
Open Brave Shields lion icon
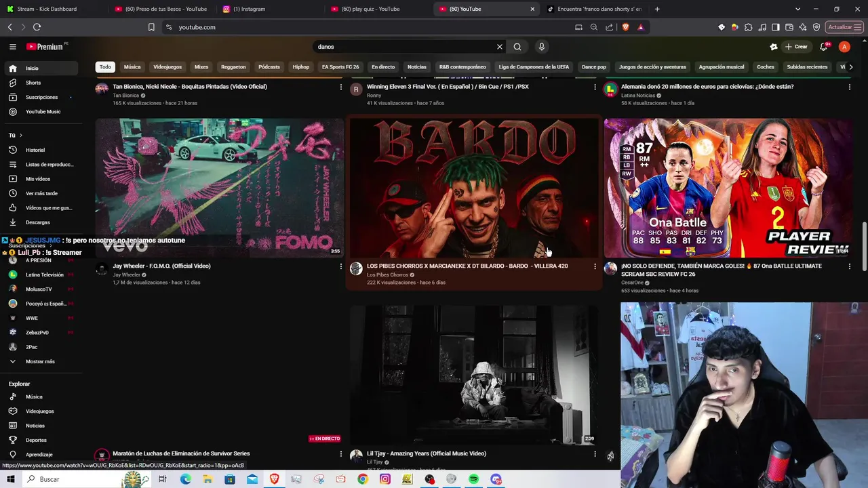pyautogui.click(x=625, y=27)
